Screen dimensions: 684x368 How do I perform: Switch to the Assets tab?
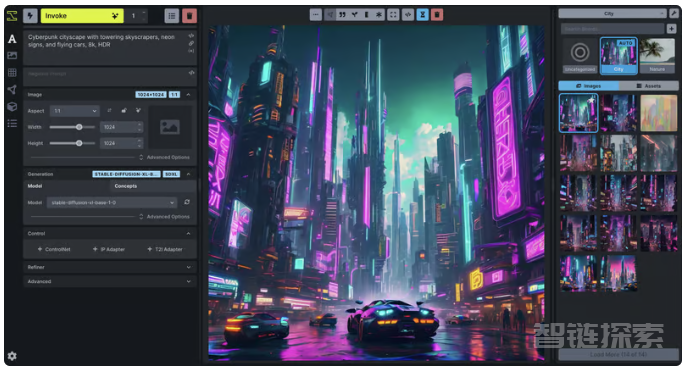point(649,86)
